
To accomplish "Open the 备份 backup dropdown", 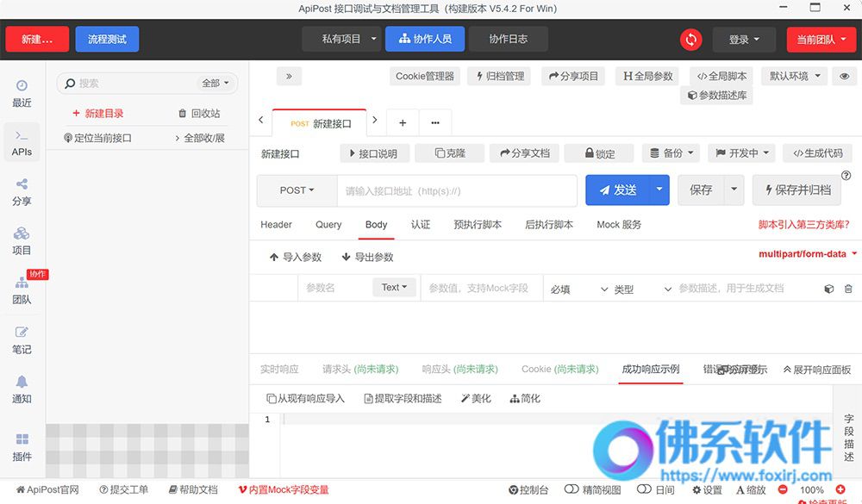I will point(671,153).
